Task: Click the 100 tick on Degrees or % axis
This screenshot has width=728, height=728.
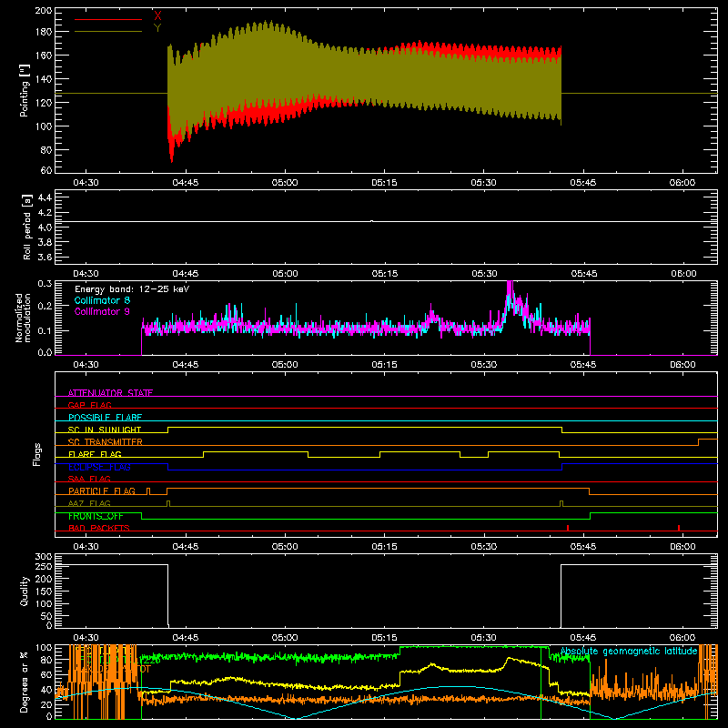Action: (44, 648)
